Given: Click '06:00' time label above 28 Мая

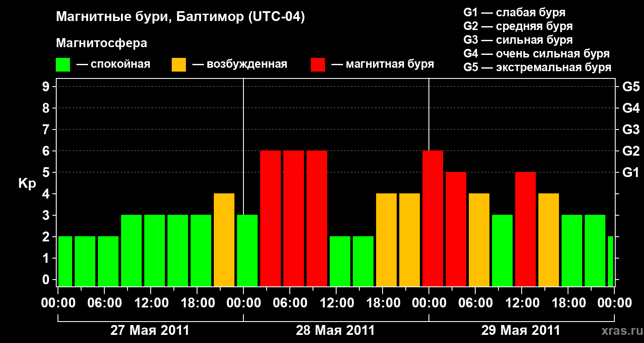Looking at the screenshot, I should [x=290, y=303].
